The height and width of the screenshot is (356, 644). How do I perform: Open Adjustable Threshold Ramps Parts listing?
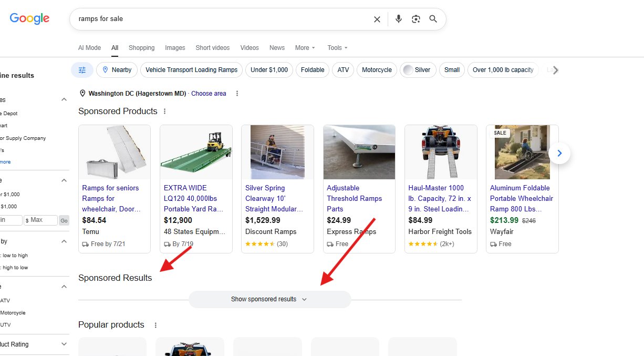pos(355,198)
